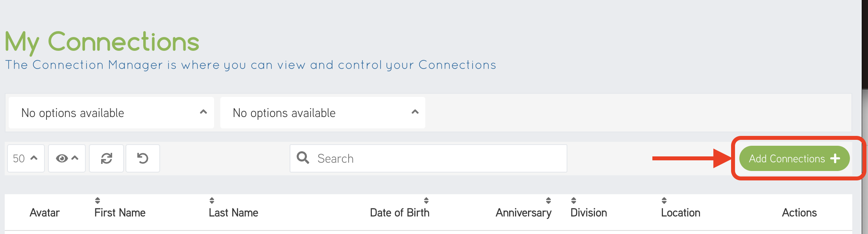Click the Avatar column header
Viewport: 868px width, 234px height.
pos(44,213)
